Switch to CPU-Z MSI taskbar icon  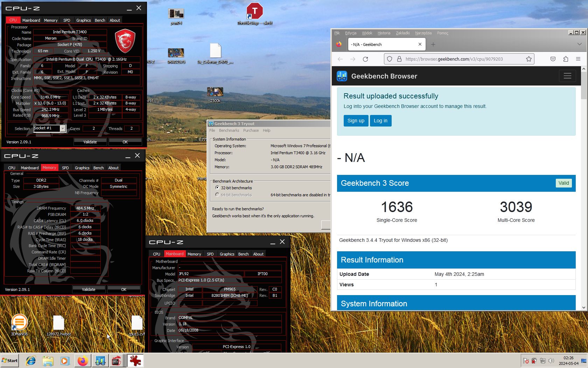(x=117, y=361)
